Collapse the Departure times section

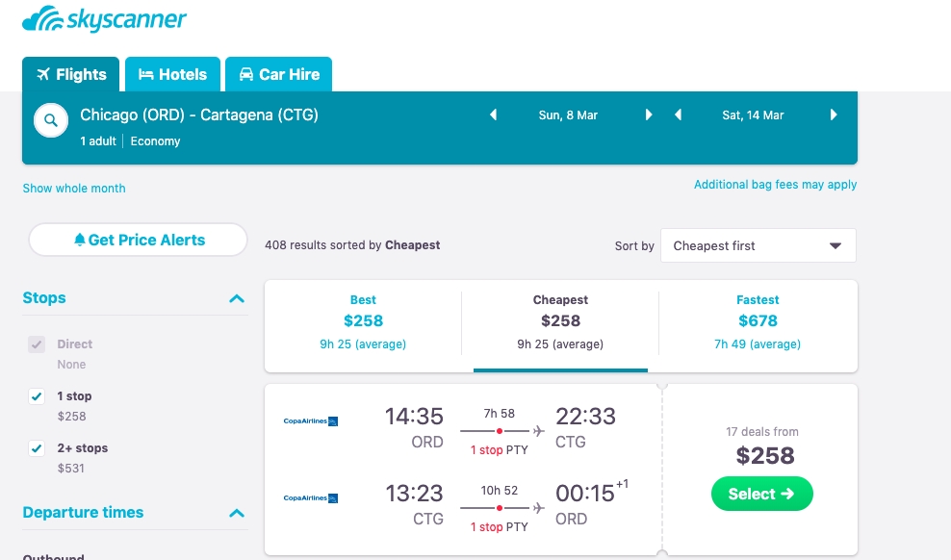(x=237, y=513)
